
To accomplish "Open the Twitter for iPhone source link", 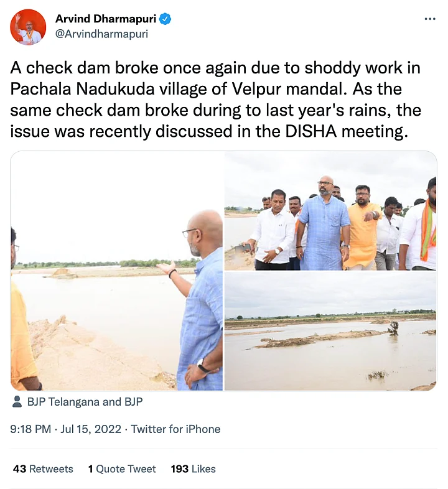I will (x=175, y=429).
